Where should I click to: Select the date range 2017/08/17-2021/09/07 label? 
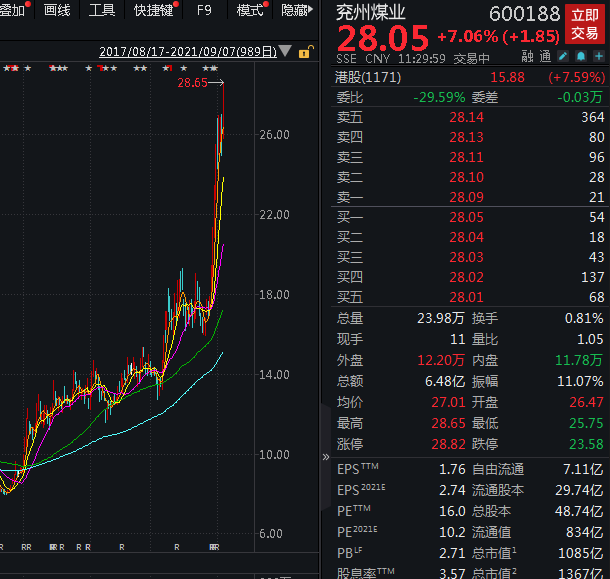(188, 52)
